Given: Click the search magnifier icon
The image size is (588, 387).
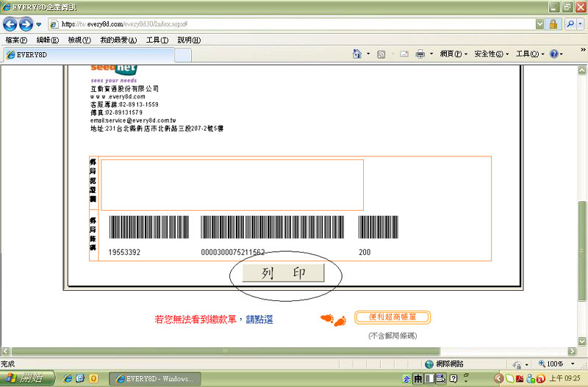Looking at the screenshot, I should click(x=571, y=24).
